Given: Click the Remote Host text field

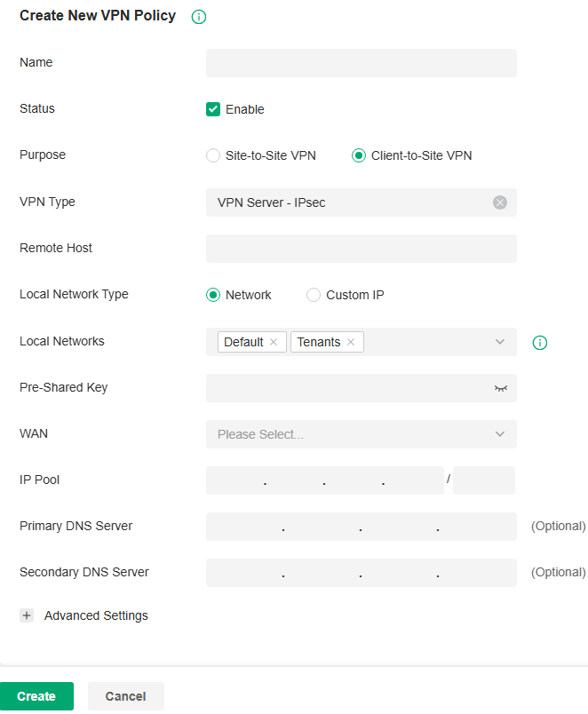Looking at the screenshot, I should 361,248.
